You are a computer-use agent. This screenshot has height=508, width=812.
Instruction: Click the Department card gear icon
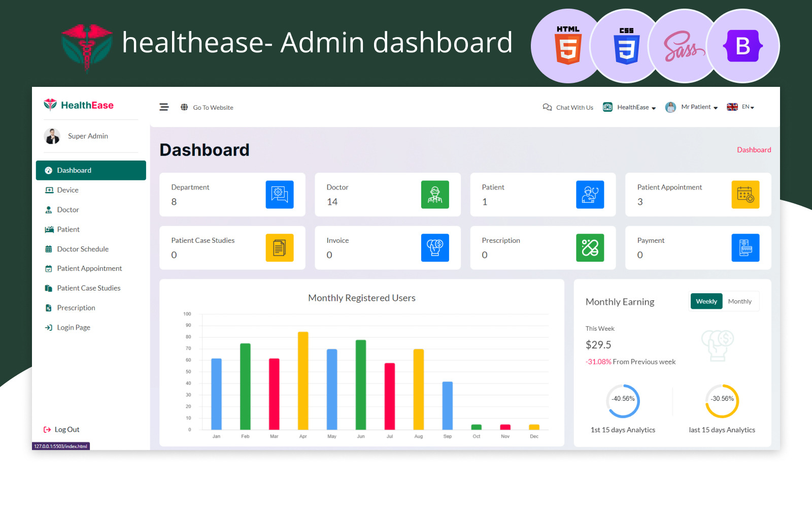[280, 195]
